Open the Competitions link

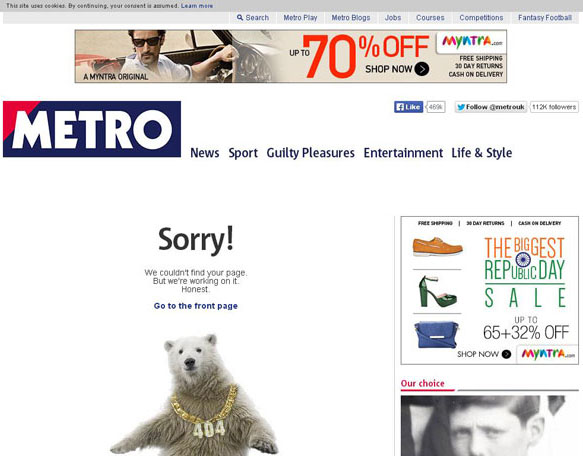pos(481,17)
